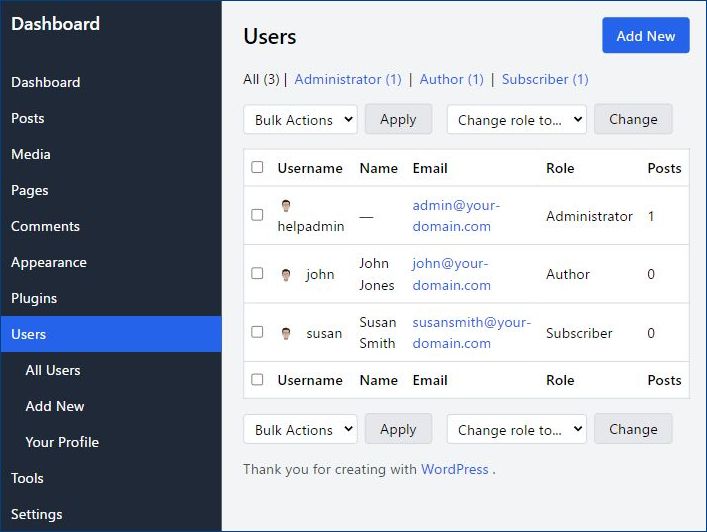Follow the WordPress footer link
707x532 pixels.
point(455,469)
